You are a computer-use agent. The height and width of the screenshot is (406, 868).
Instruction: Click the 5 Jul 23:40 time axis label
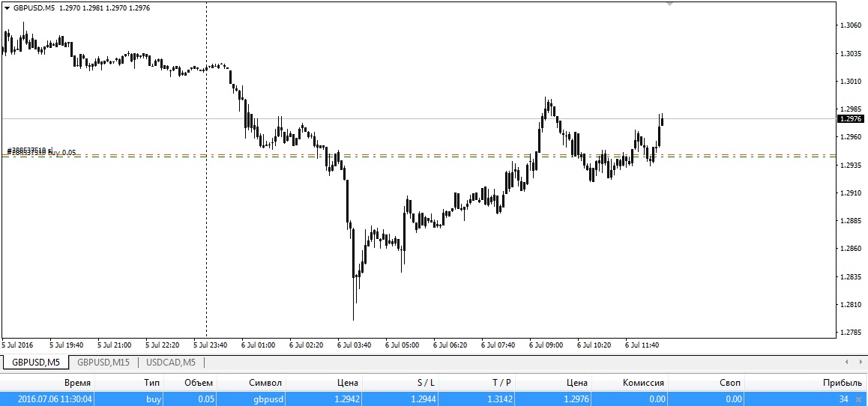[211, 345]
